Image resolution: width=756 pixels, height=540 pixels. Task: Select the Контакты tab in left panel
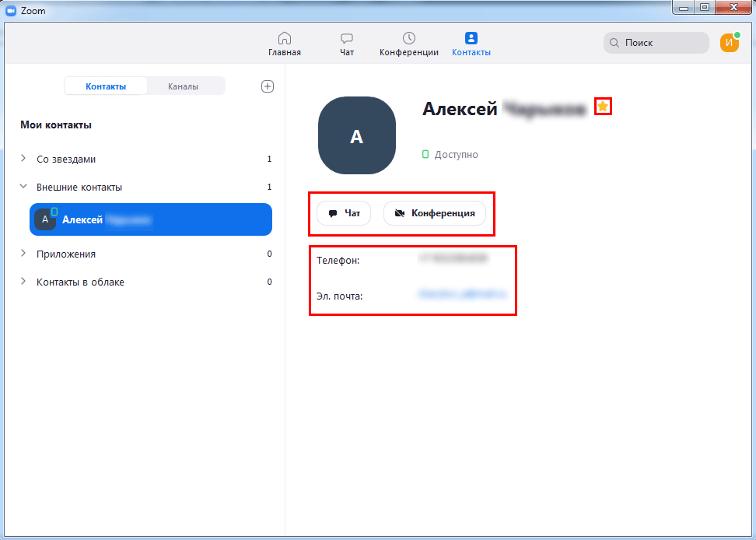[x=106, y=86]
